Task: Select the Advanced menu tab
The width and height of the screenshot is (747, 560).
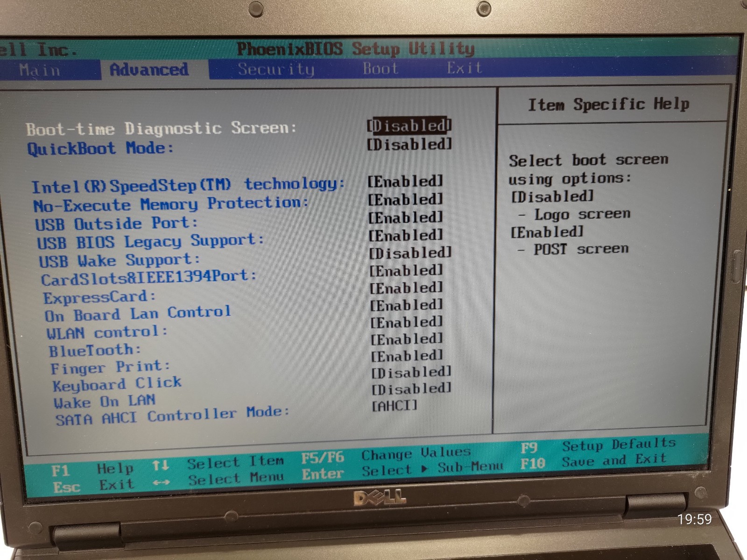Action: click(149, 70)
